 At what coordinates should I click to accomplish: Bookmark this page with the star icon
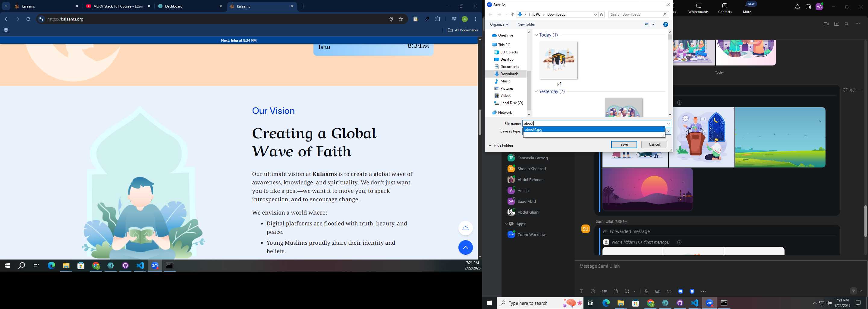tap(401, 19)
